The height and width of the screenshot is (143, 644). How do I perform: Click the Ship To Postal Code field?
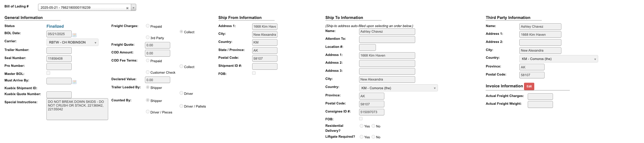tap(372, 104)
